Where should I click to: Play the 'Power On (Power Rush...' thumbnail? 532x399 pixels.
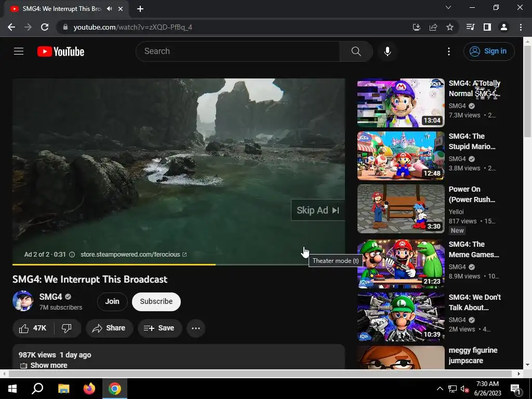pos(401,209)
